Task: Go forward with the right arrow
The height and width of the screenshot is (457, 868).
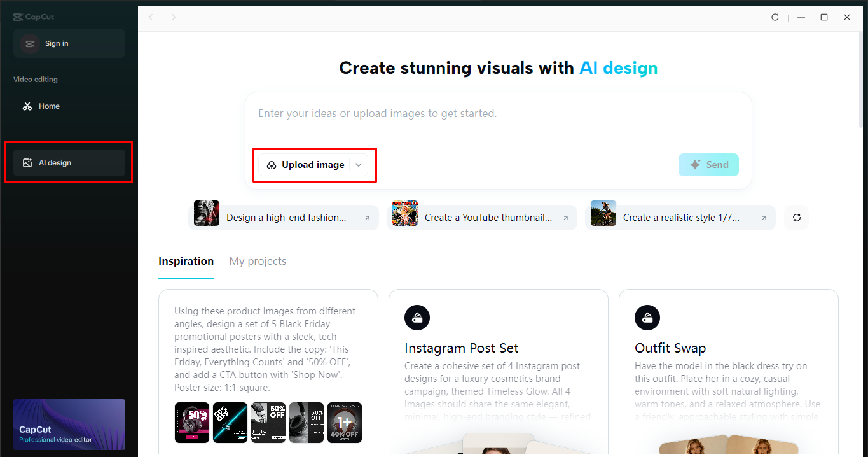Action: (174, 17)
